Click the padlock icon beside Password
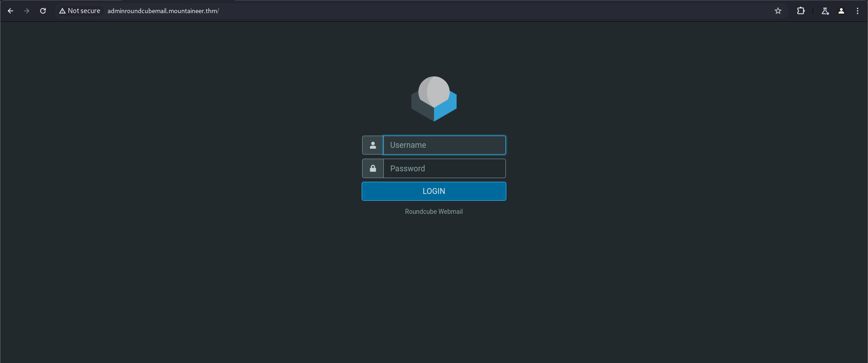Screen dimensions: 868x363 (373, 169)
